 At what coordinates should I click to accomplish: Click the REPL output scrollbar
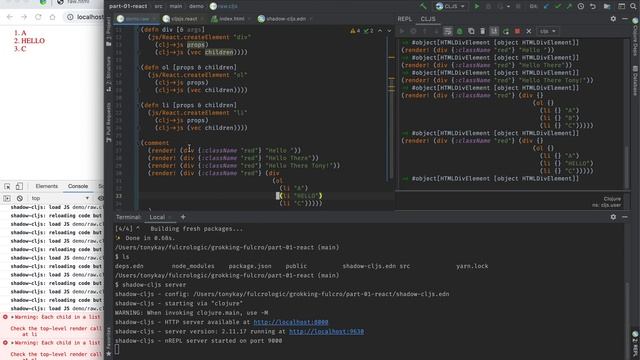tap(627, 167)
